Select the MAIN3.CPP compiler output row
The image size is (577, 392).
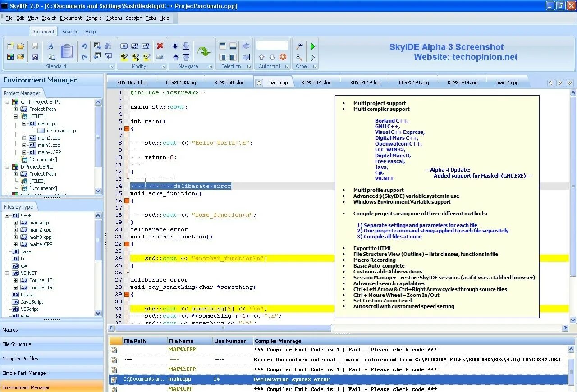339,350
